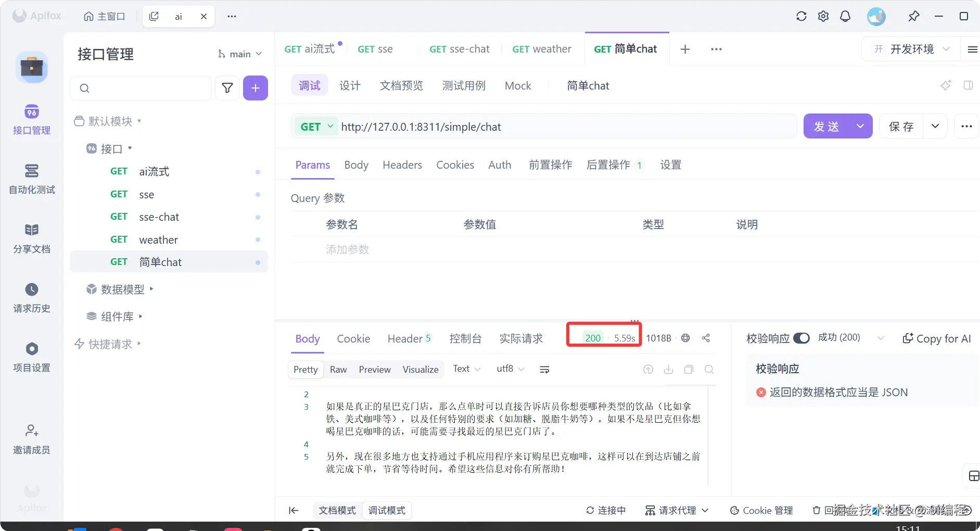Open the 文档预览 tab
Screen dimensions: 980x531
(401, 85)
